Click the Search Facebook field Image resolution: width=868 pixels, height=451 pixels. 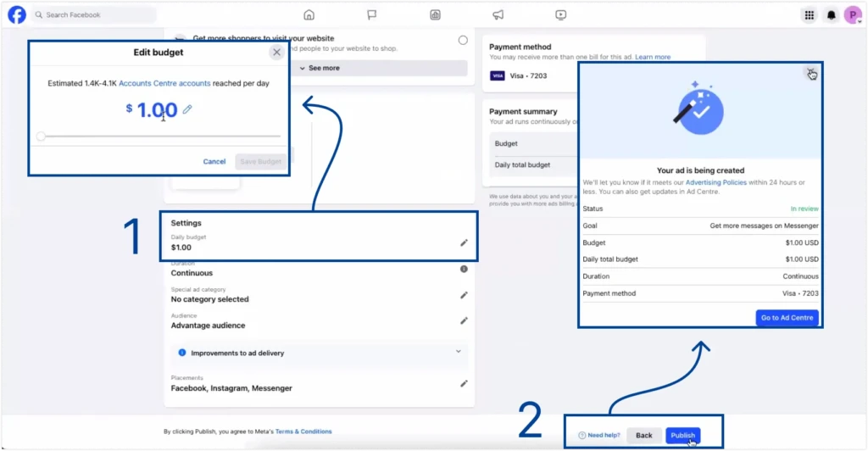[x=93, y=15]
